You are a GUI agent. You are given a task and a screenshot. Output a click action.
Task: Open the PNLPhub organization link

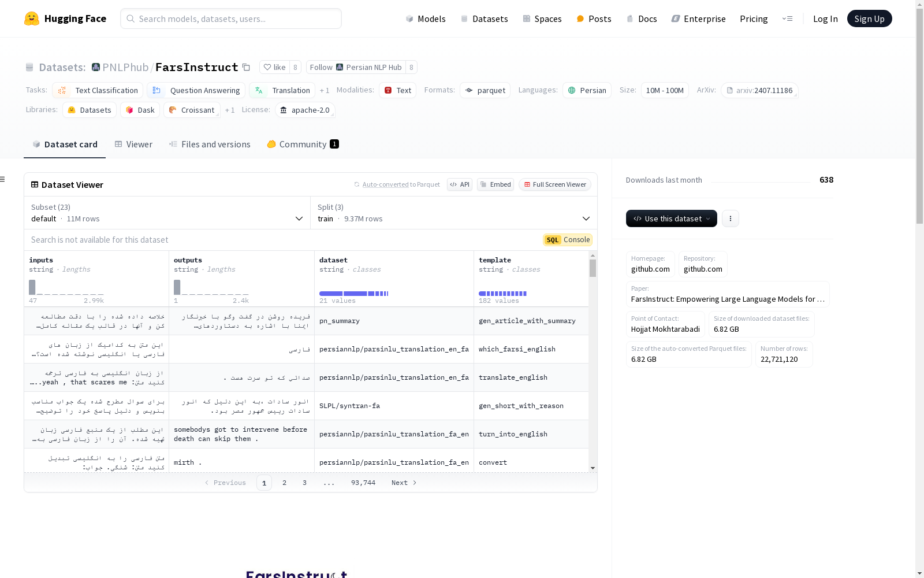point(125,67)
